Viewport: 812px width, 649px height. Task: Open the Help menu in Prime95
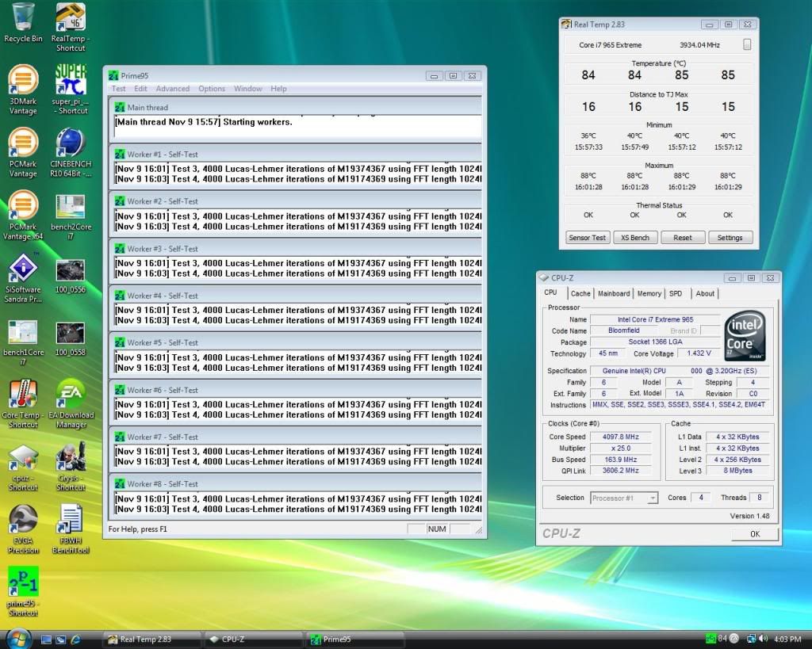click(278, 89)
